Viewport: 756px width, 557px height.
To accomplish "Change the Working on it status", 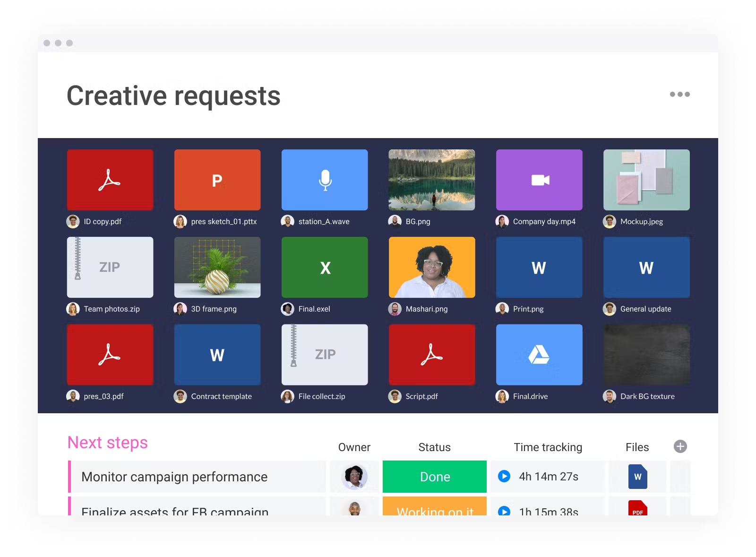I will (435, 508).
